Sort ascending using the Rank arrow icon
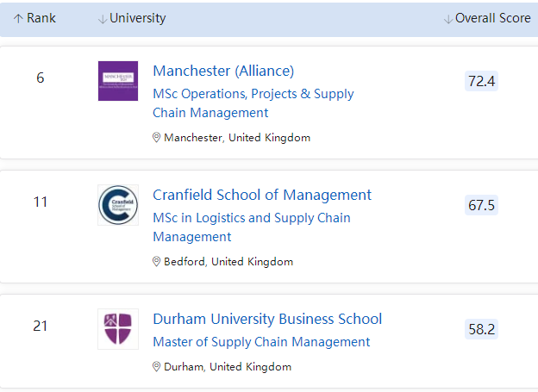The image size is (538, 392). click(18, 19)
